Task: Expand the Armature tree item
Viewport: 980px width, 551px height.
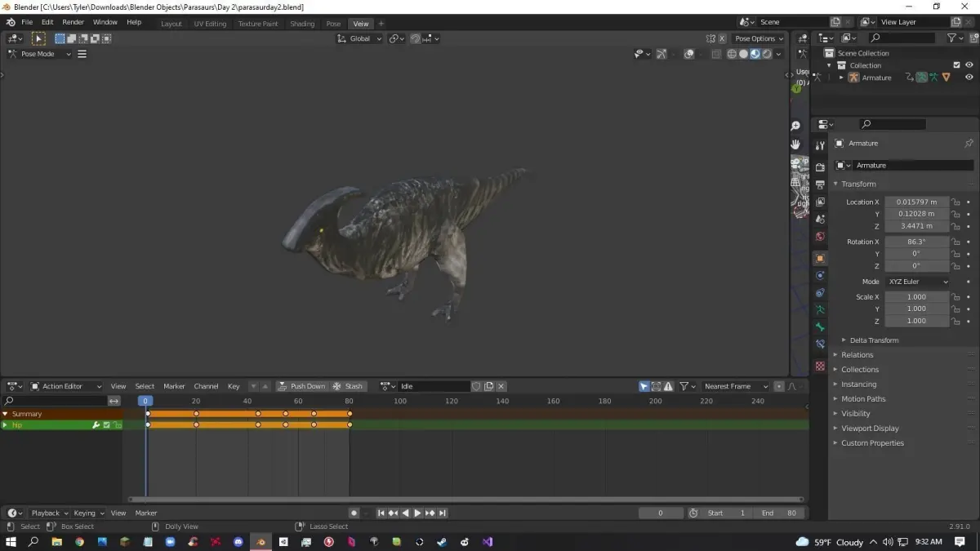Action: (x=841, y=78)
